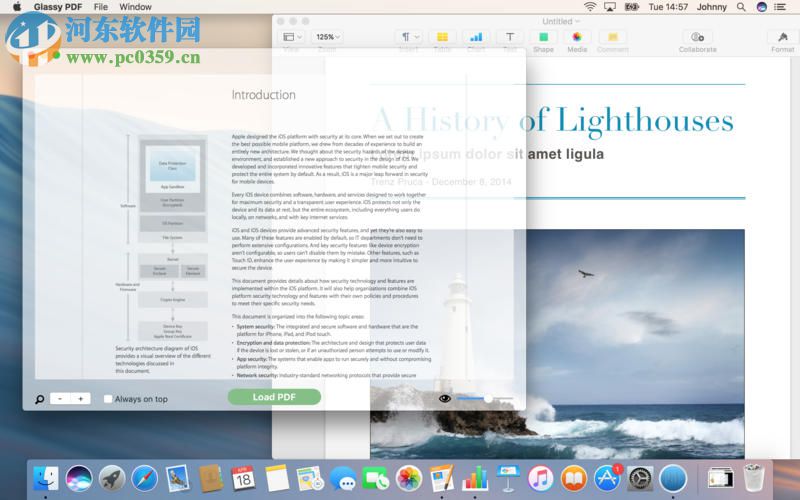The height and width of the screenshot is (500, 800).
Task: Open Keynote from the Dock
Action: point(508,479)
